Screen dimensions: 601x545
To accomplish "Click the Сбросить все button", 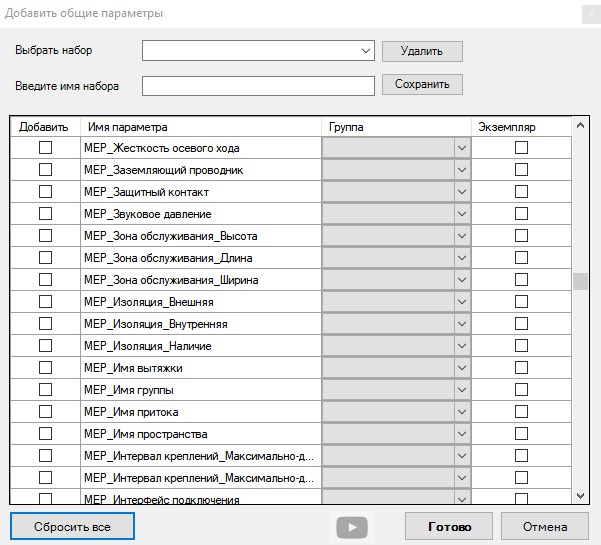I will [x=71, y=527].
